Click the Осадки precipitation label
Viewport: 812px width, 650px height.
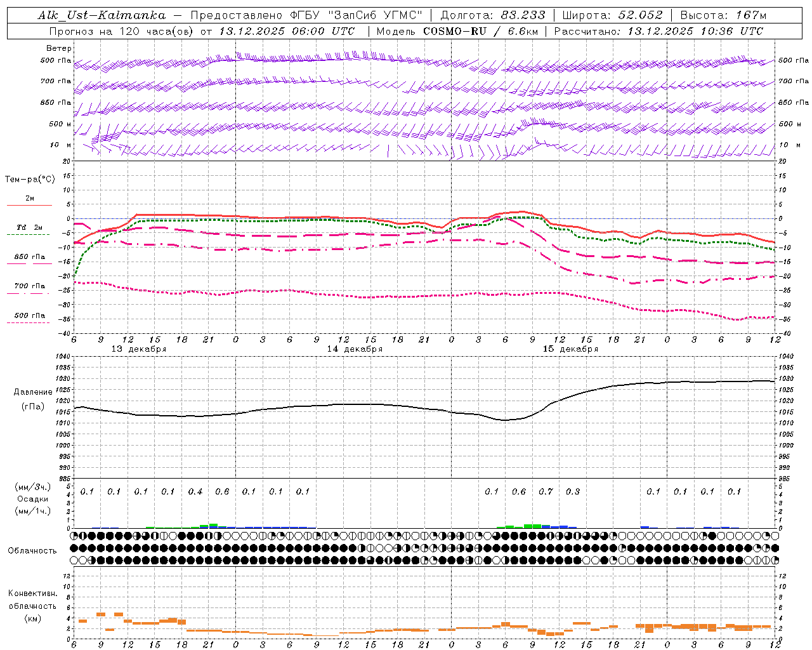coord(32,499)
